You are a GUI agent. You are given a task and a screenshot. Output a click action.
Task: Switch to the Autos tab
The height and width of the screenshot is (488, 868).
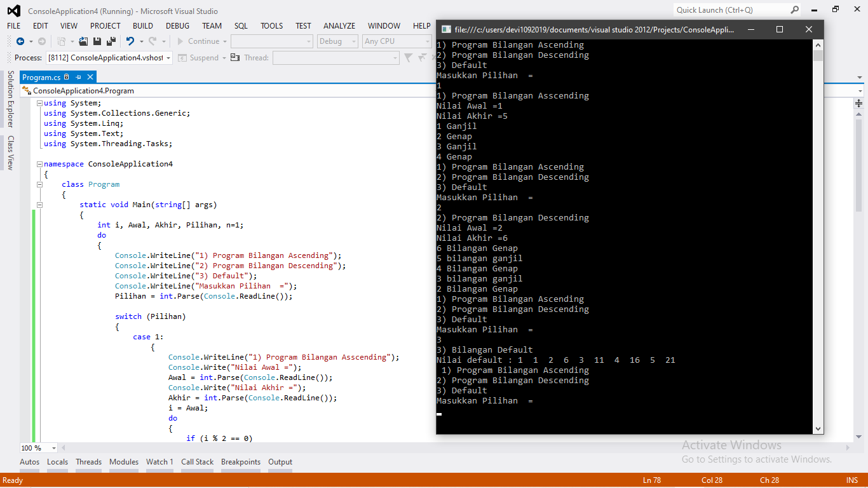click(x=30, y=462)
